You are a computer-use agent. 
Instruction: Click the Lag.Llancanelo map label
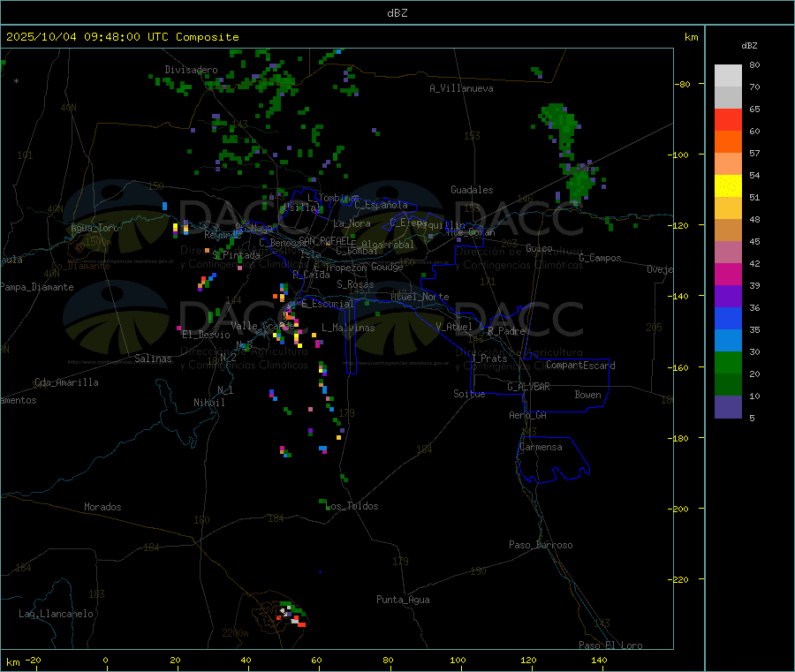(x=56, y=614)
